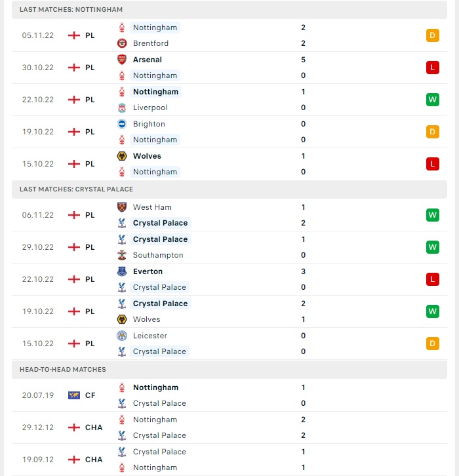Open Leicester team name link
The image size is (459, 476).
pos(150,336)
